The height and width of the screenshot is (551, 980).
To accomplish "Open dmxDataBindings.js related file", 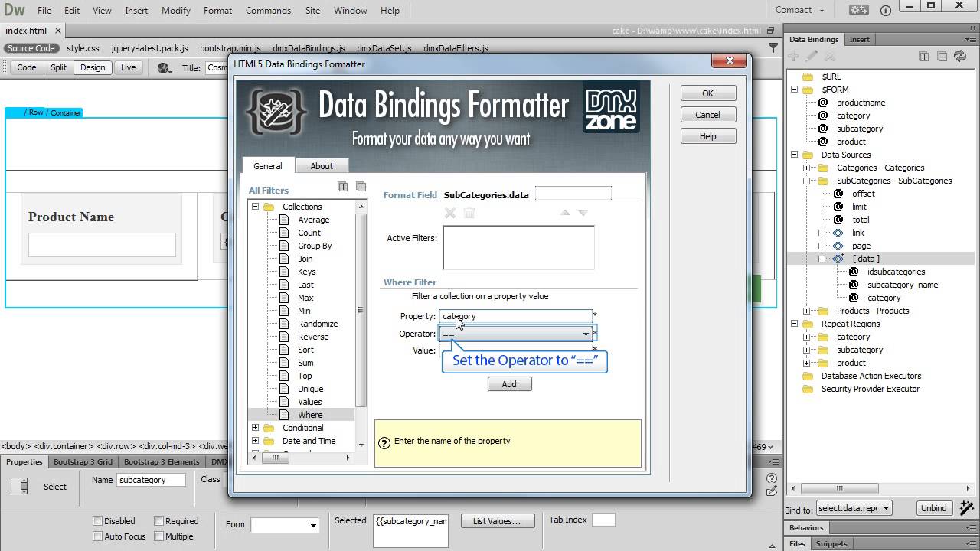I will (309, 48).
